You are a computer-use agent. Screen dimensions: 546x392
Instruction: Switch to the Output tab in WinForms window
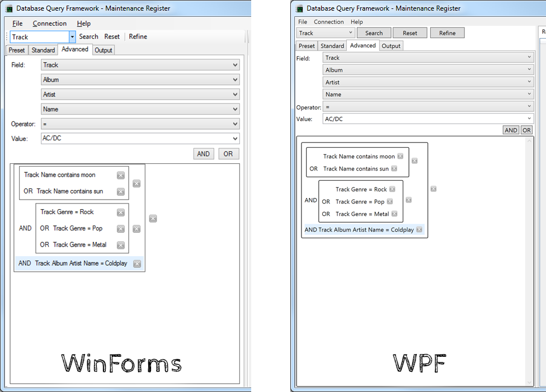click(103, 50)
